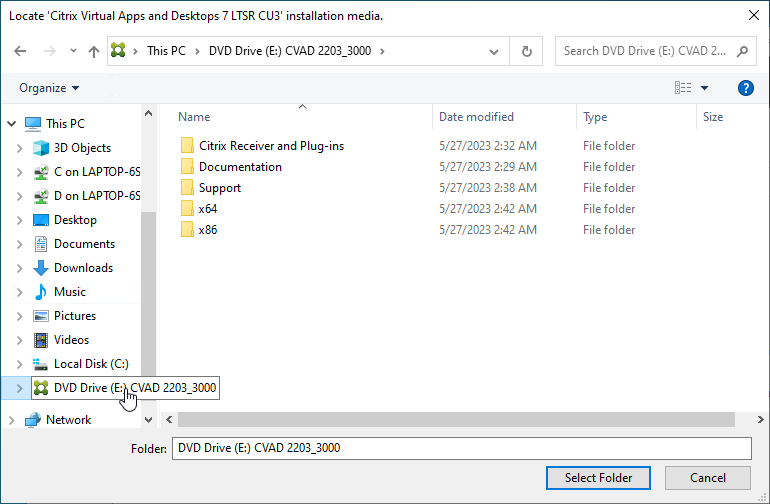
Task: Click the 5/27/2023 2:32 AM date cell
Action: point(488,146)
